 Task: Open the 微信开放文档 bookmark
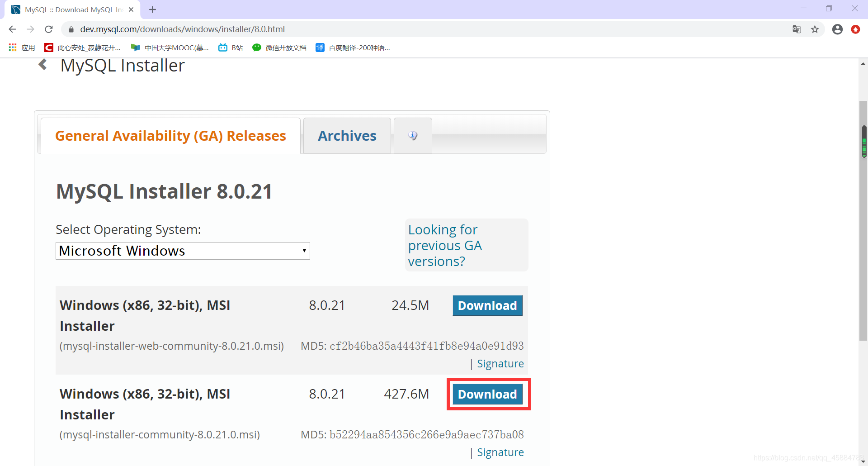(279, 48)
